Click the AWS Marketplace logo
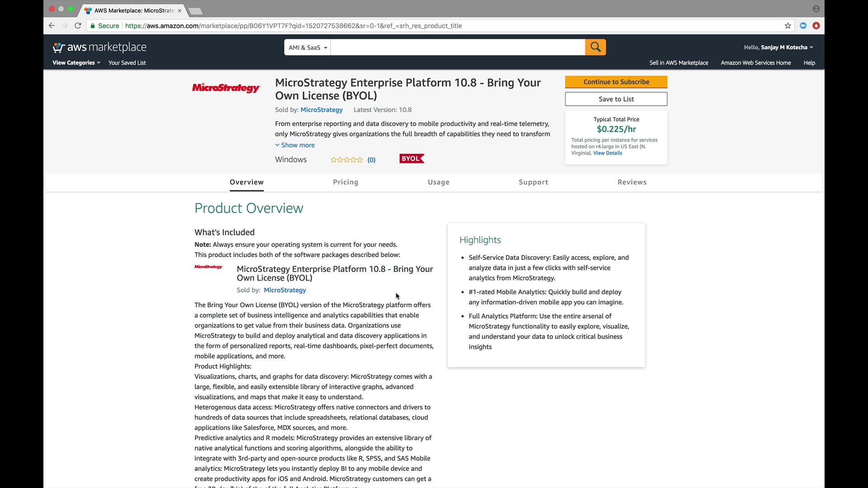 99,47
